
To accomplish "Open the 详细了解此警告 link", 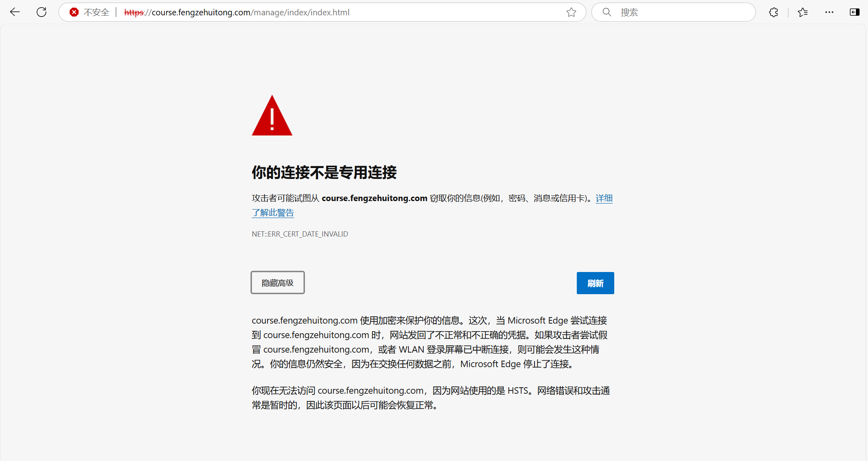I will pyautogui.click(x=273, y=213).
